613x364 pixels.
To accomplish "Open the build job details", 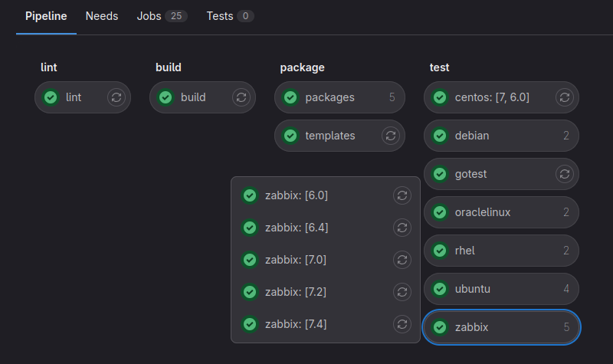I will point(193,97).
